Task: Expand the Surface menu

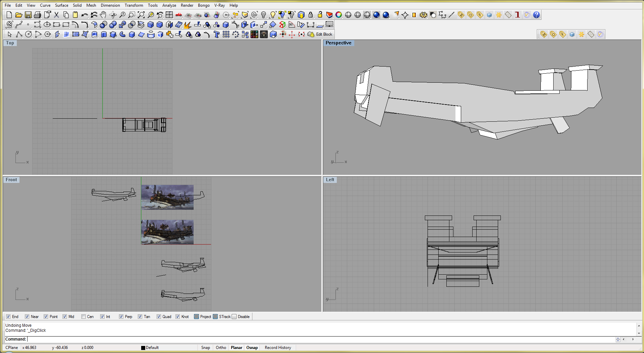Action: pyautogui.click(x=62, y=5)
